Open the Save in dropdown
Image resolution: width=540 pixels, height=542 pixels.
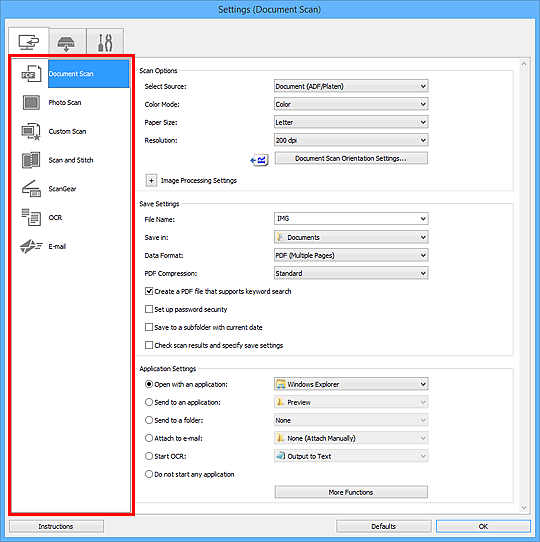tap(351, 237)
